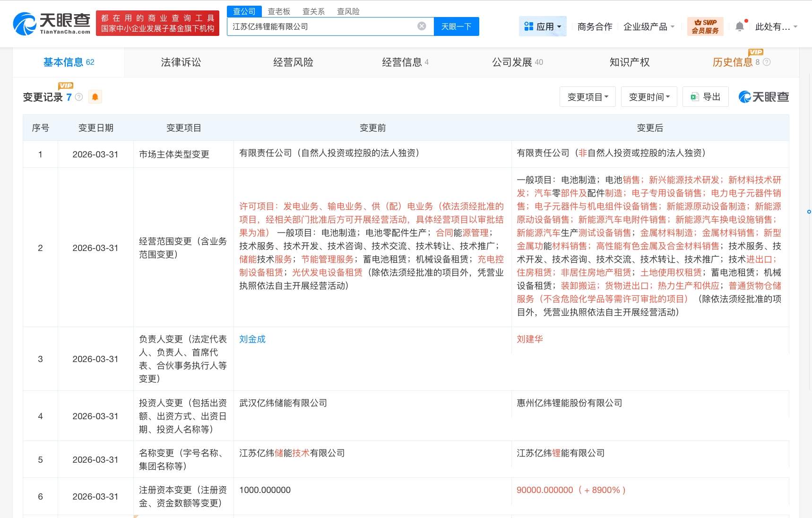Click 商务合作 in the header
Viewport: 812px width, 518px height.
(595, 26)
